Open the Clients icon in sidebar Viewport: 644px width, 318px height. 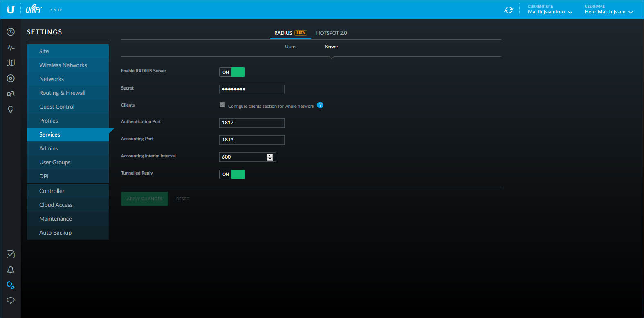point(11,94)
